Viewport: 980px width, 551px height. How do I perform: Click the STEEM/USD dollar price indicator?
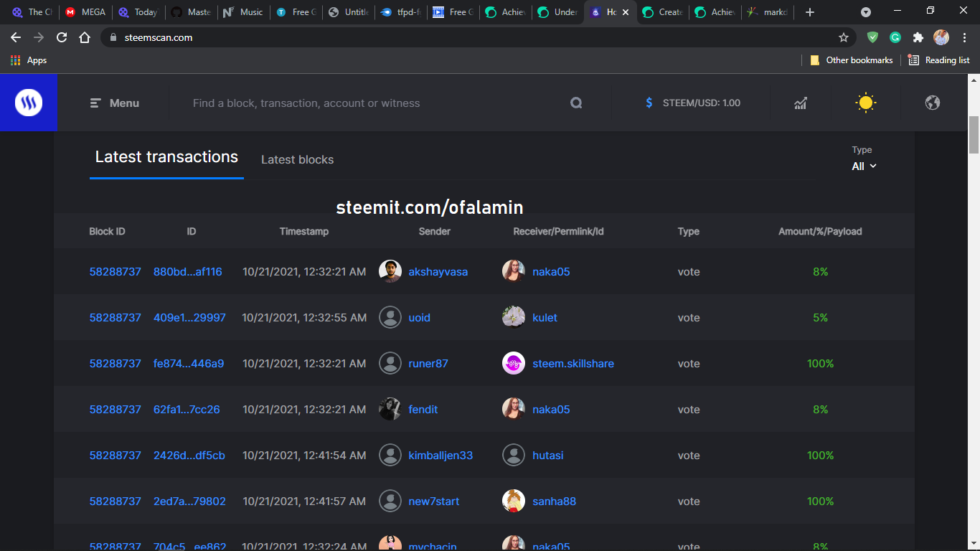pyautogui.click(x=692, y=103)
